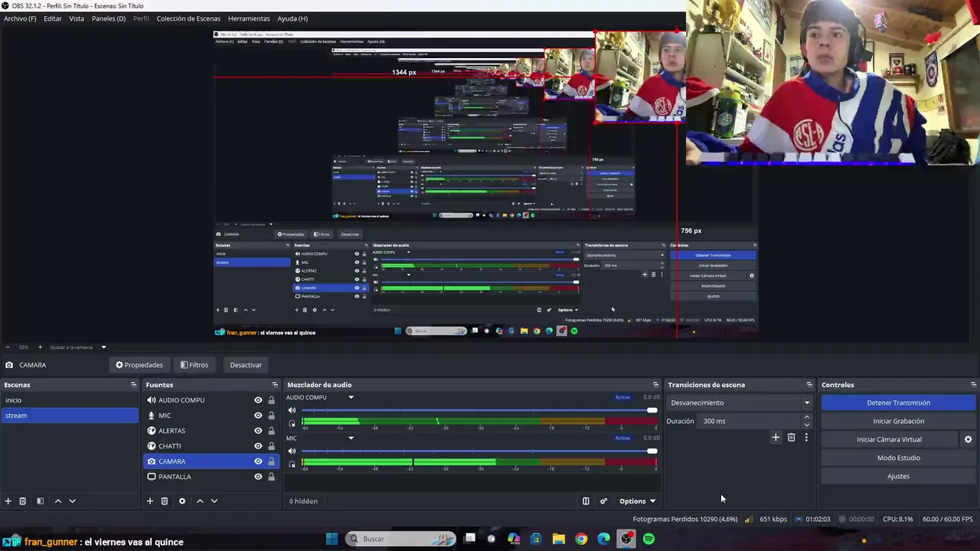This screenshot has height=551, width=980.
Task: Open Microsoft Edge from the taskbar
Action: point(604,539)
